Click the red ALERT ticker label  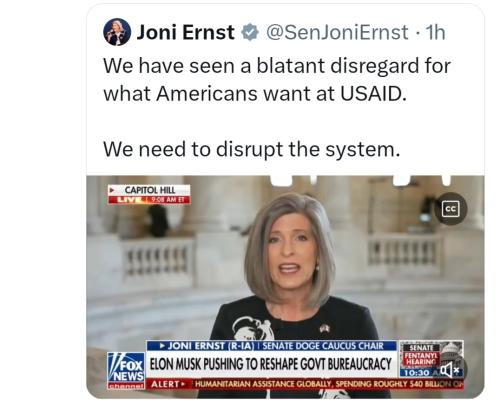click(168, 384)
